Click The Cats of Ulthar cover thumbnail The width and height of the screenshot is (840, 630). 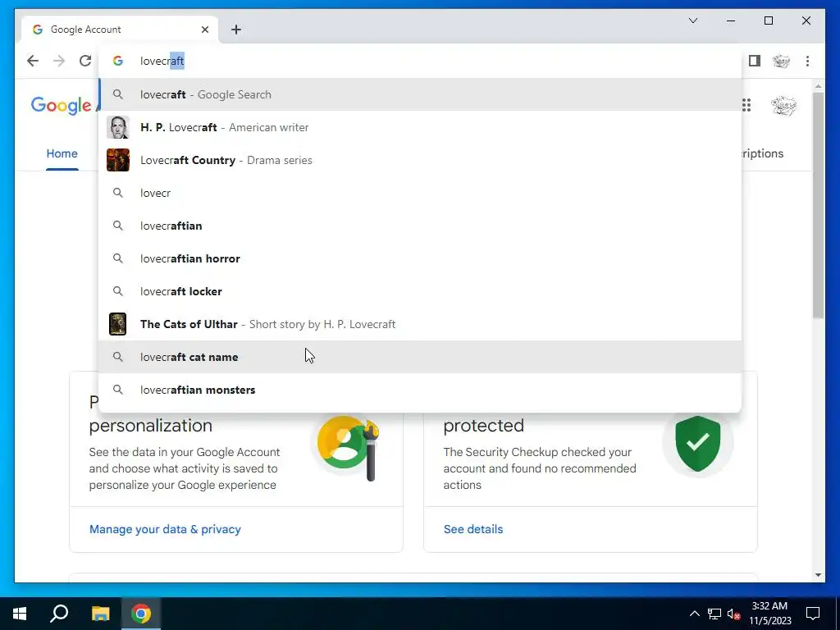[118, 324]
